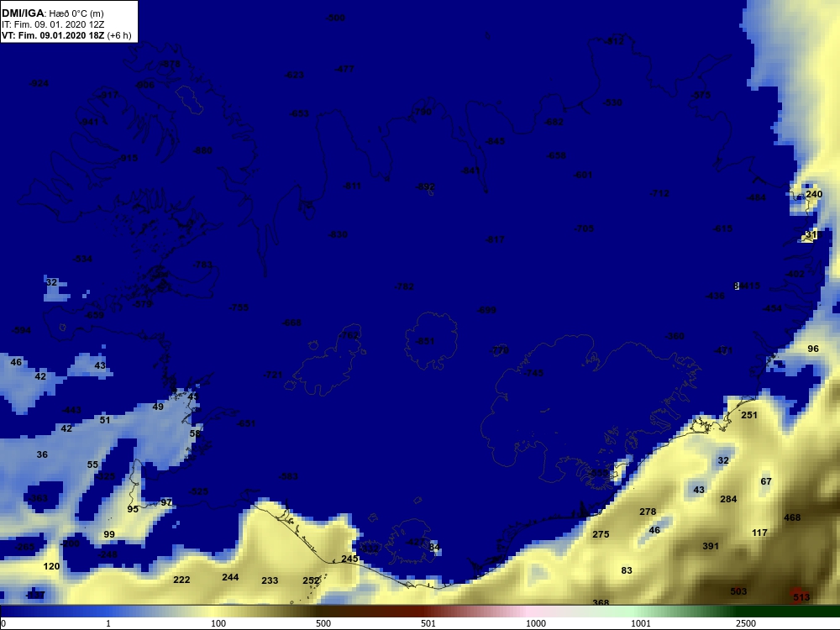Screen dimensions: 840x630
Task: Click the legend label "1001"
Action: [641, 623]
